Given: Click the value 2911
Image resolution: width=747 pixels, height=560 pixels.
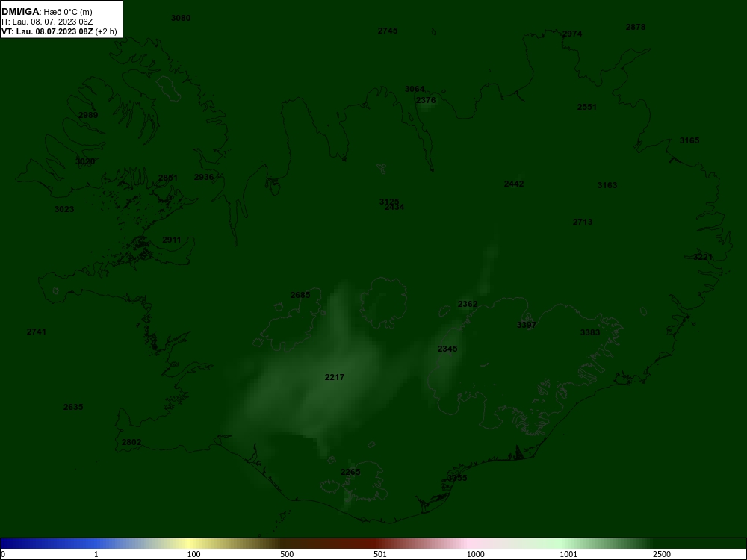Looking at the screenshot, I should pyautogui.click(x=172, y=240).
